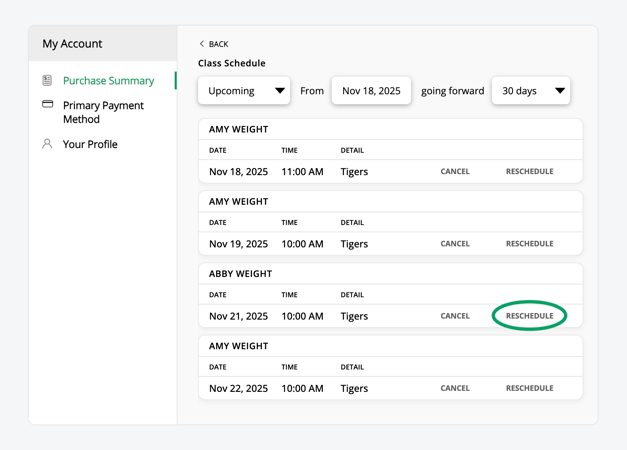Go to Your Profile section

[x=90, y=144]
